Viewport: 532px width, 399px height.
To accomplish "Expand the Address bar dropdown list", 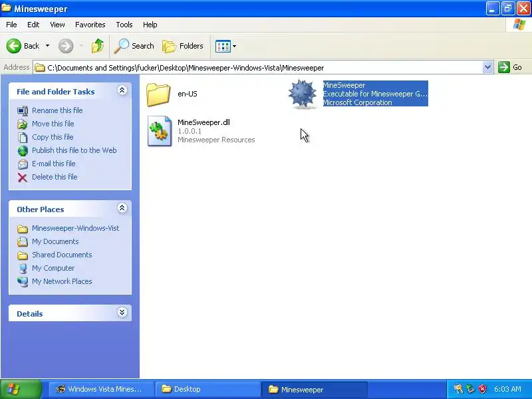I will [x=487, y=67].
